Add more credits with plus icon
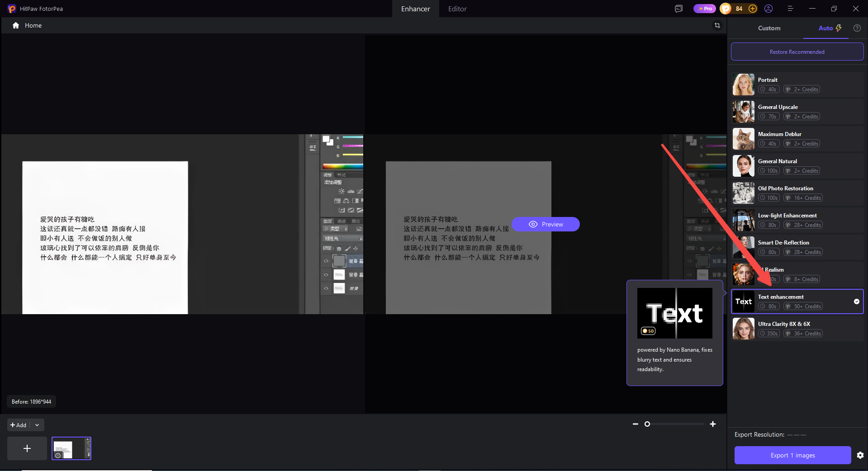The height and width of the screenshot is (471, 868). [753, 9]
